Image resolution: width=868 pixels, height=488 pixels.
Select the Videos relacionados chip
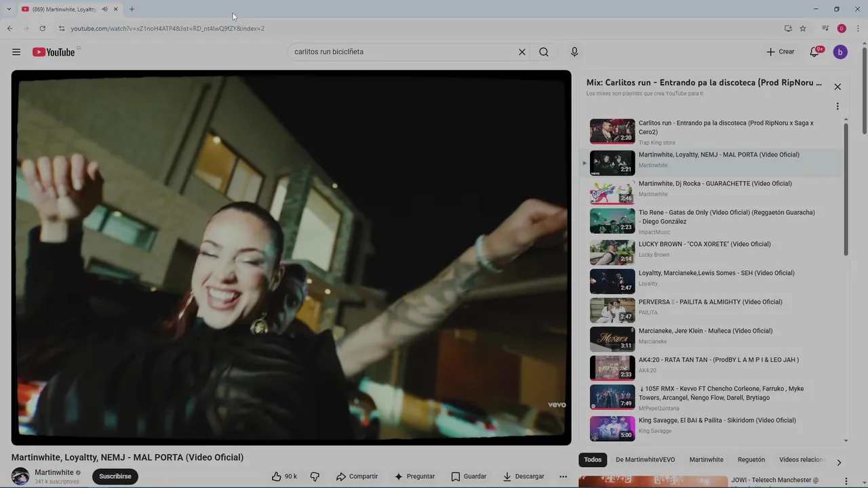tap(802, 460)
